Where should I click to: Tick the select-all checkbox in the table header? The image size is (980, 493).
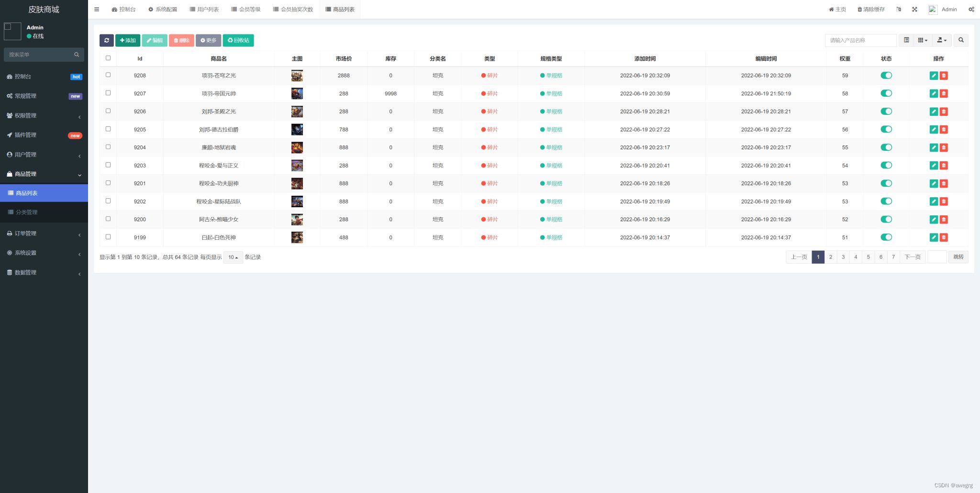point(108,58)
